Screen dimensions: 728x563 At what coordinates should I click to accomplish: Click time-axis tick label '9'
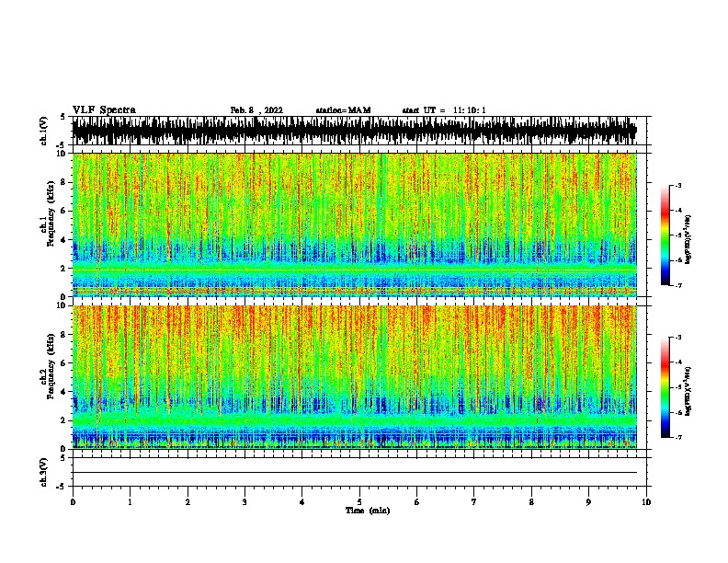tap(588, 502)
